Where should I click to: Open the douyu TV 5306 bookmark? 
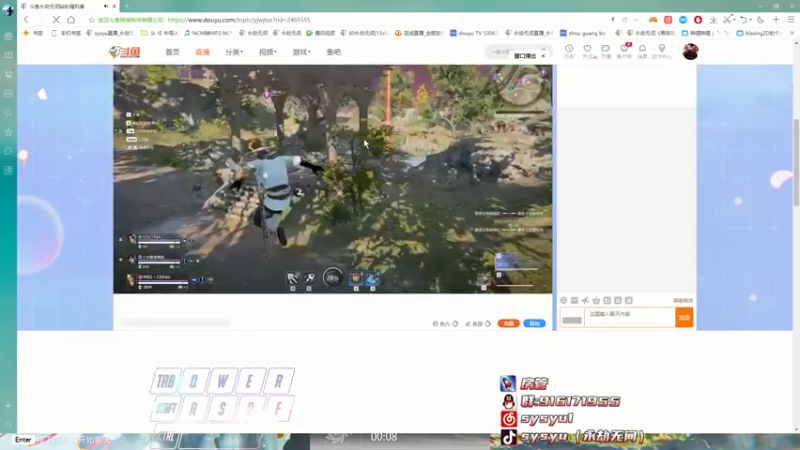pyautogui.click(x=473, y=33)
